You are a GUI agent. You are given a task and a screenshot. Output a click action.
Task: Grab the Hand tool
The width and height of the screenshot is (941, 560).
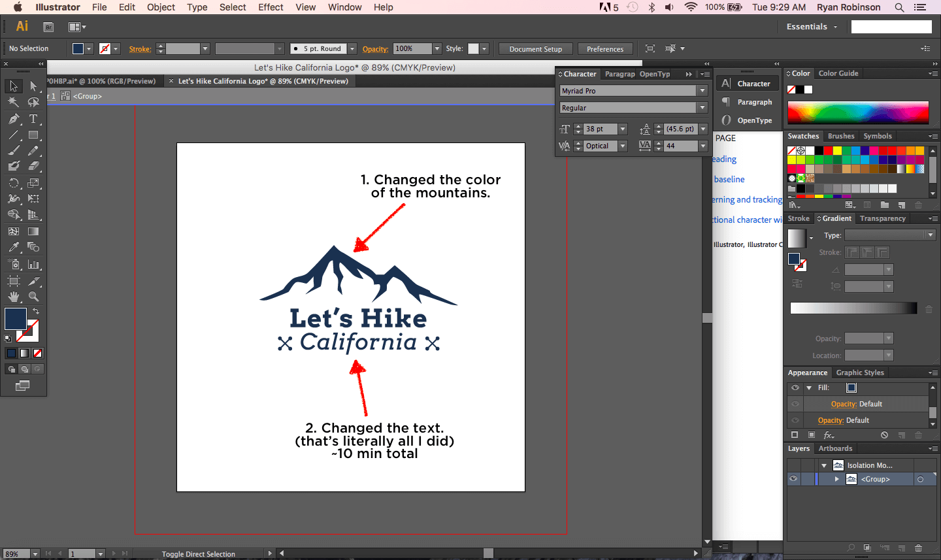(x=13, y=296)
